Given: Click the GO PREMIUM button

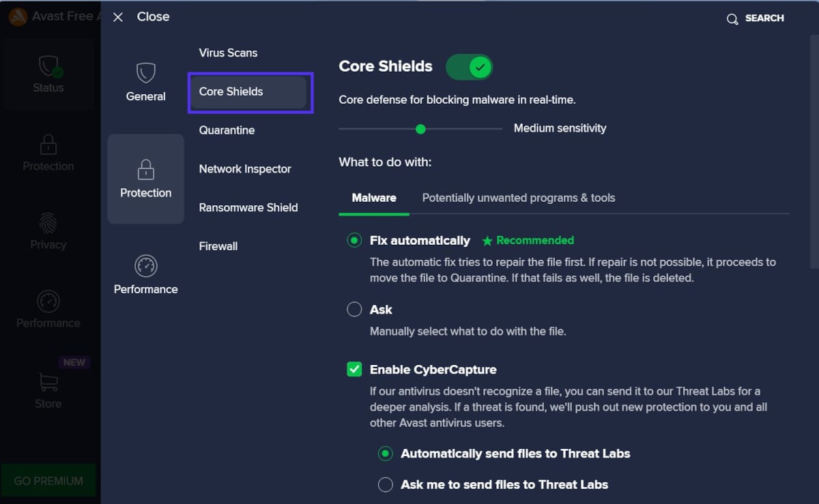Looking at the screenshot, I should click(x=48, y=481).
